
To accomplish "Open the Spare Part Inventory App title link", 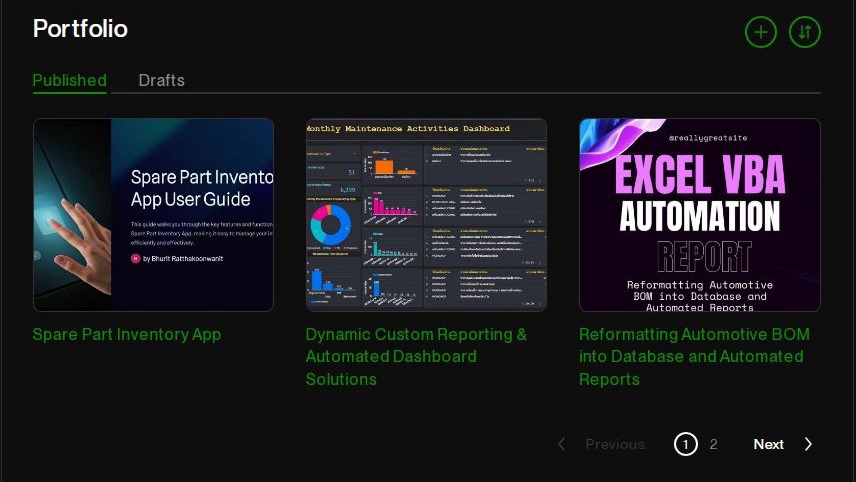I will pyautogui.click(x=127, y=334).
